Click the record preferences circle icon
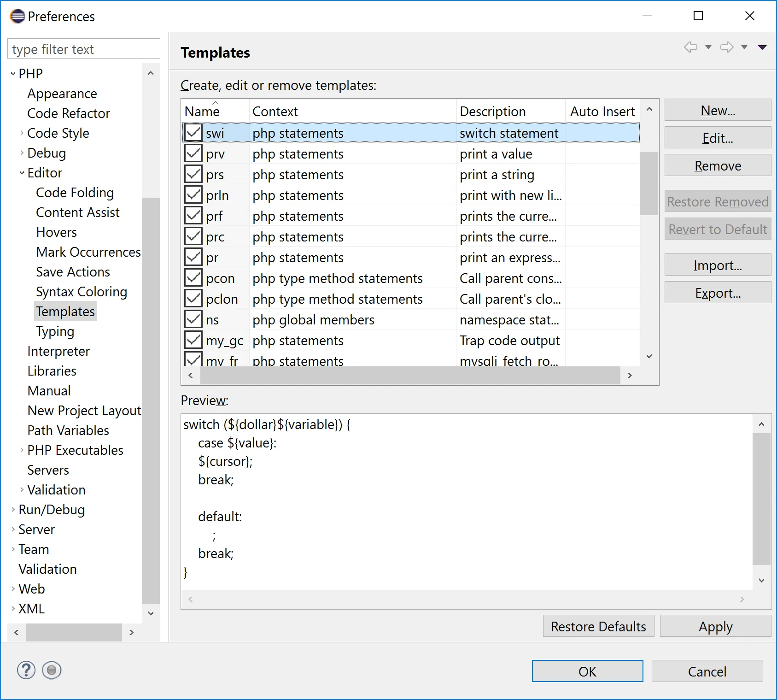Viewport: 777px width, 700px height. coord(52,670)
